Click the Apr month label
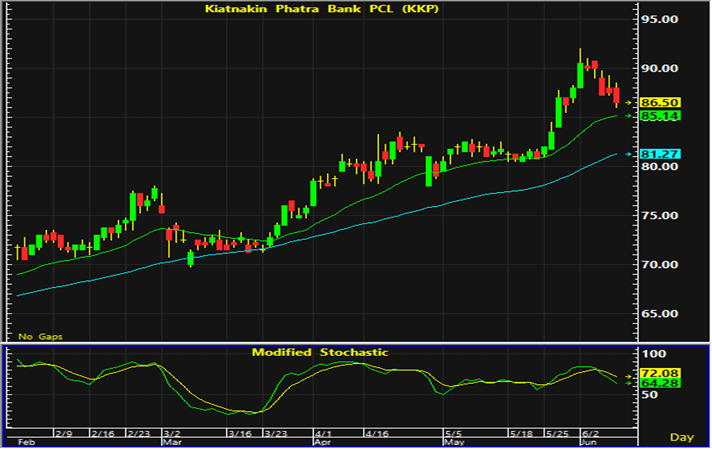 tap(323, 442)
